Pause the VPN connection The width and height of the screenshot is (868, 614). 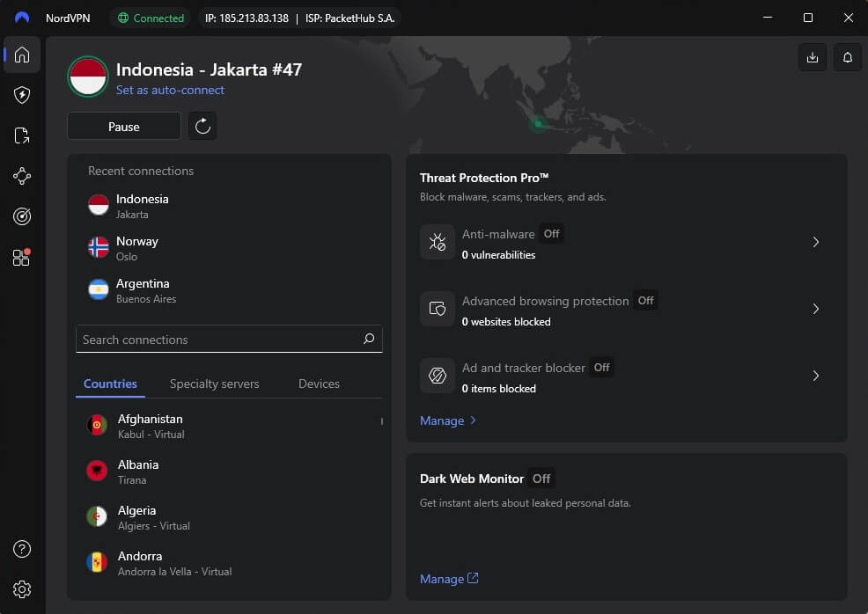click(123, 126)
